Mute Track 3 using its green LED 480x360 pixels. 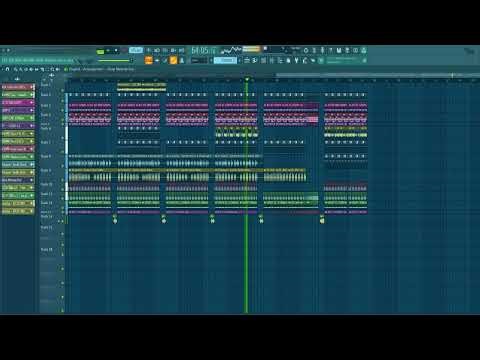[x=62, y=110]
